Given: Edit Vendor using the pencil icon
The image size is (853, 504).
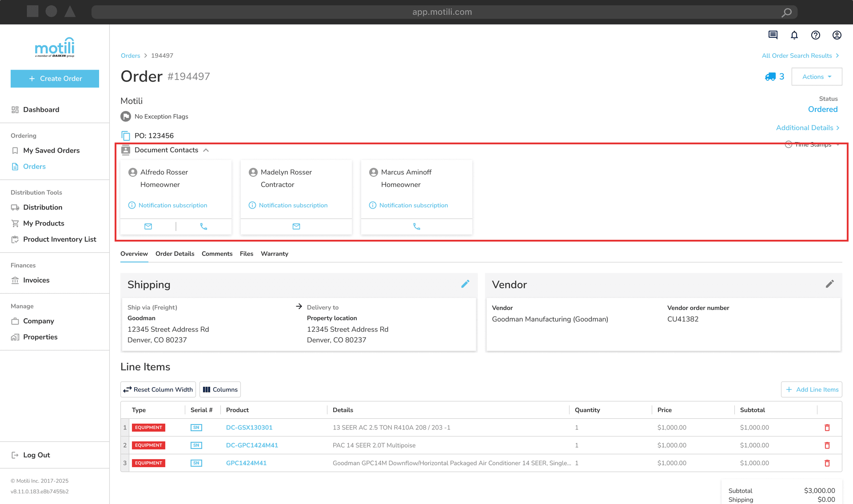Looking at the screenshot, I should [x=830, y=284].
